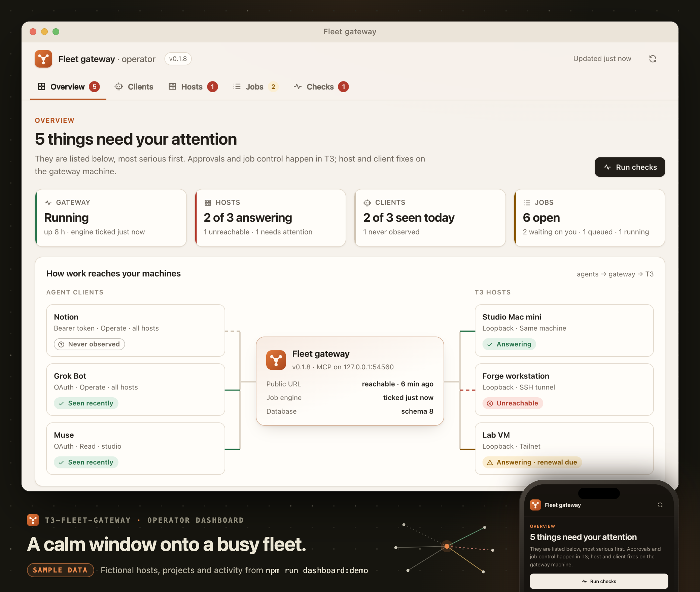Click the list icon on Jobs tab
Image resolution: width=700 pixels, height=592 pixels.
pos(237,87)
